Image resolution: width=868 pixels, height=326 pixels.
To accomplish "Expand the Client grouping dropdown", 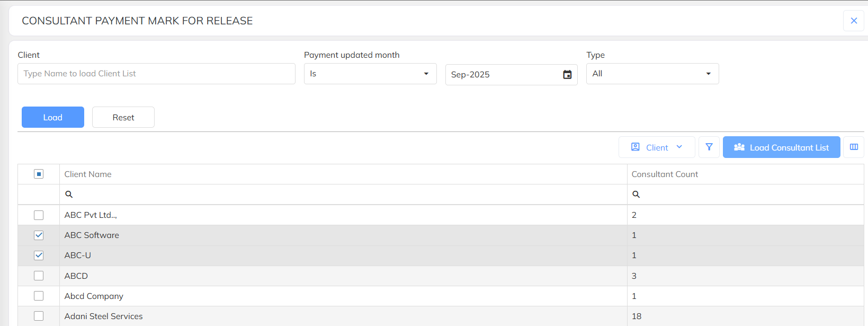I will pyautogui.click(x=657, y=147).
